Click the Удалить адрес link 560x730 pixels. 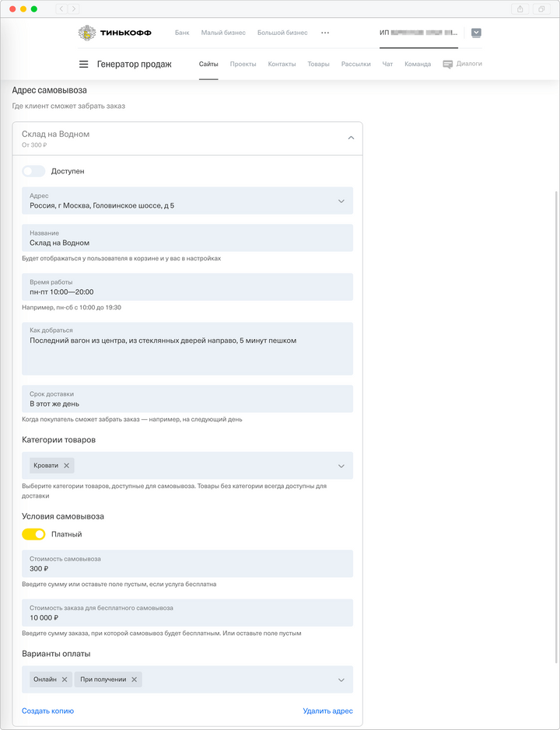pyautogui.click(x=327, y=711)
